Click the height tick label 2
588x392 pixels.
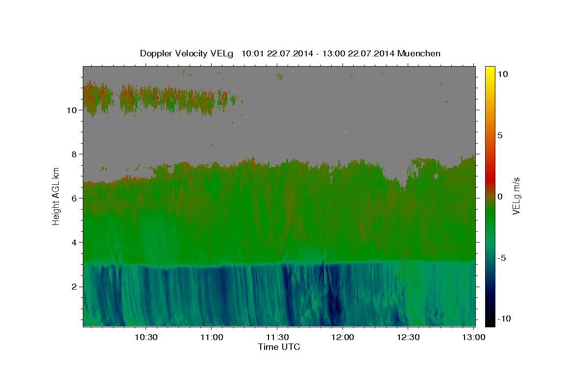pos(74,287)
